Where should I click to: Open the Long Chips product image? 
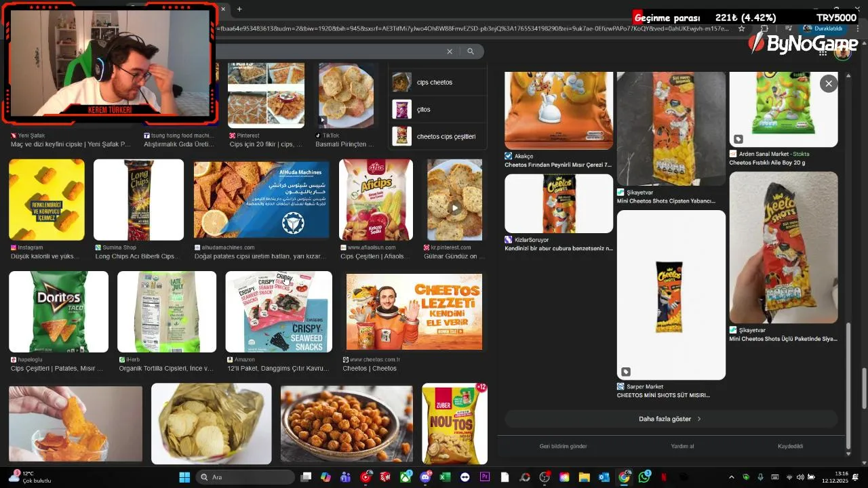coord(138,200)
